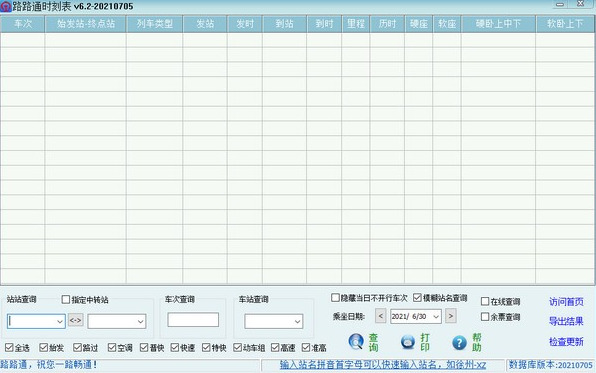Toggle the 普快 checkbox

pos(144,347)
